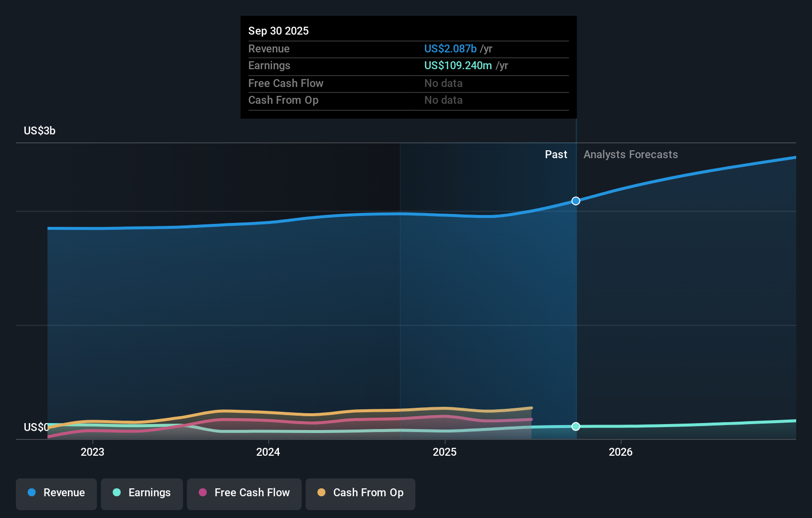The width and height of the screenshot is (812, 518).
Task: Hide the Free Cash Flow series
Action: [x=244, y=494]
